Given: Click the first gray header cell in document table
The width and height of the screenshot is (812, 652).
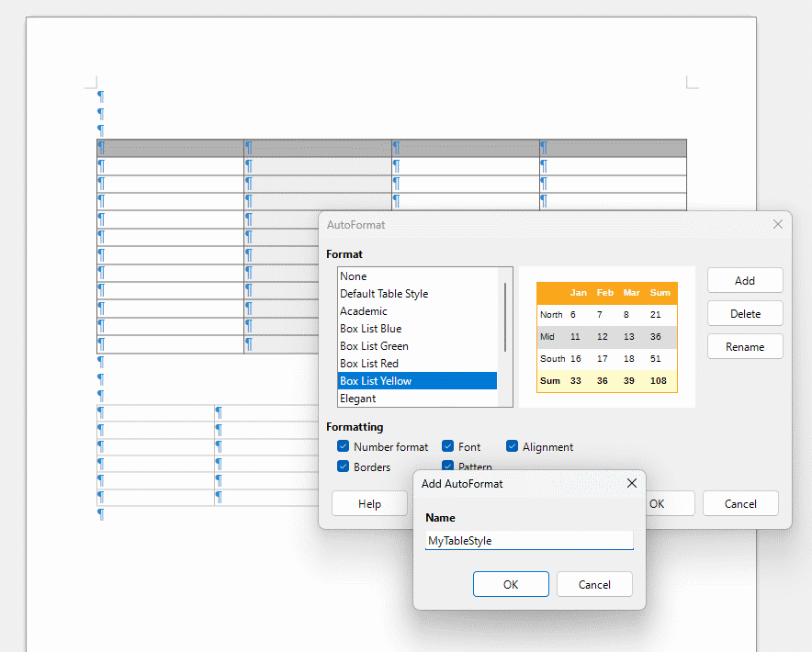Looking at the screenshot, I should 170,148.
